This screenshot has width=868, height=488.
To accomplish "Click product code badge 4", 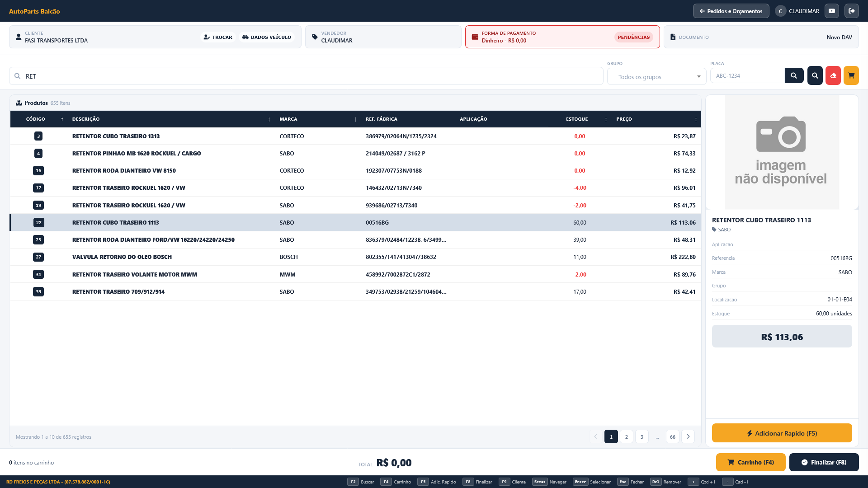I will [38, 153].
